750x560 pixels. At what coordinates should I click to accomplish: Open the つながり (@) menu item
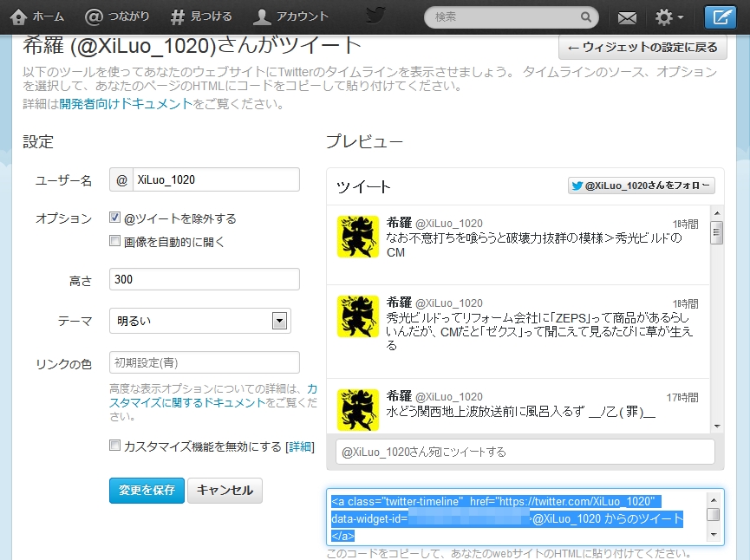coord(117,16)
